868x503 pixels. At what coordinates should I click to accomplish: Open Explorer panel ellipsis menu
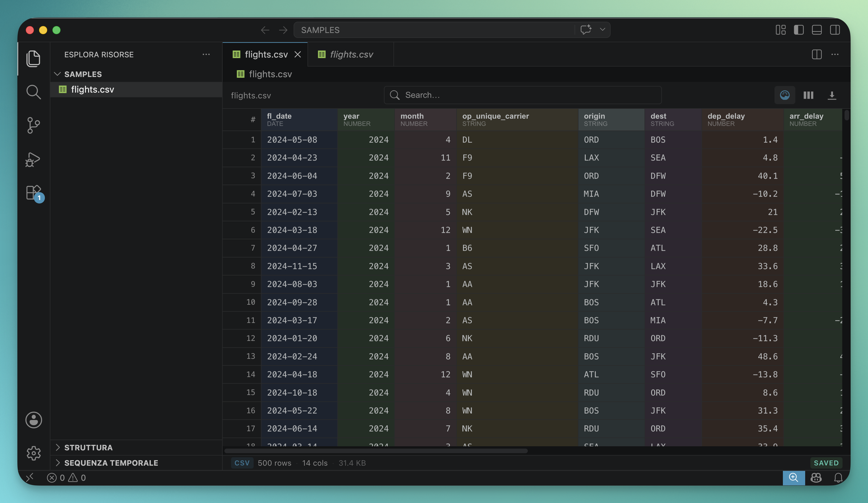(x=206, y=54)
